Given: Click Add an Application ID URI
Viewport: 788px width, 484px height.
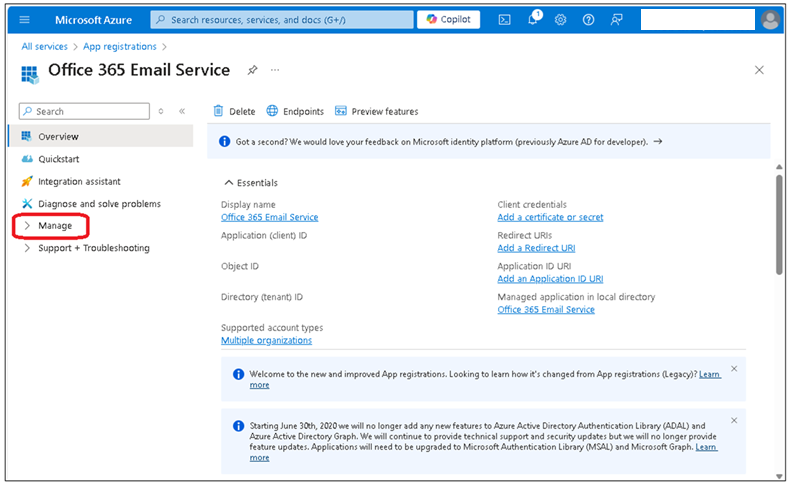Looking at the screenshot, I should 550,278.
